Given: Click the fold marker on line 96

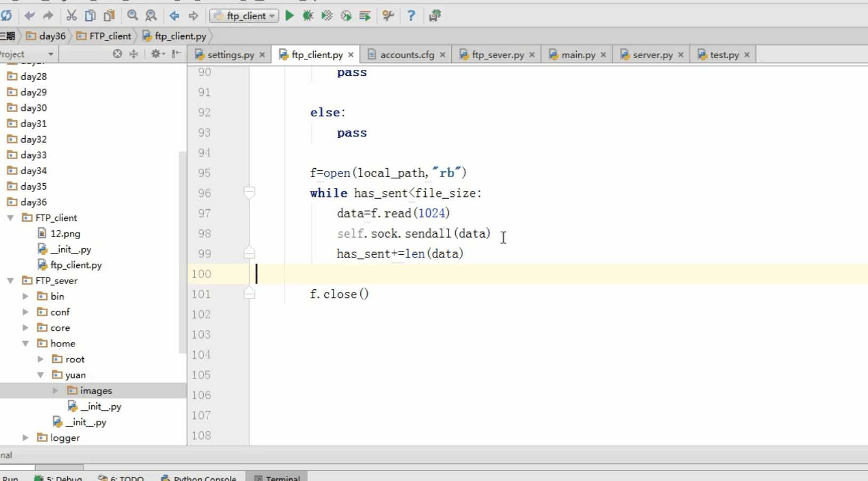Looking at the screenshot, I should 249,192.
